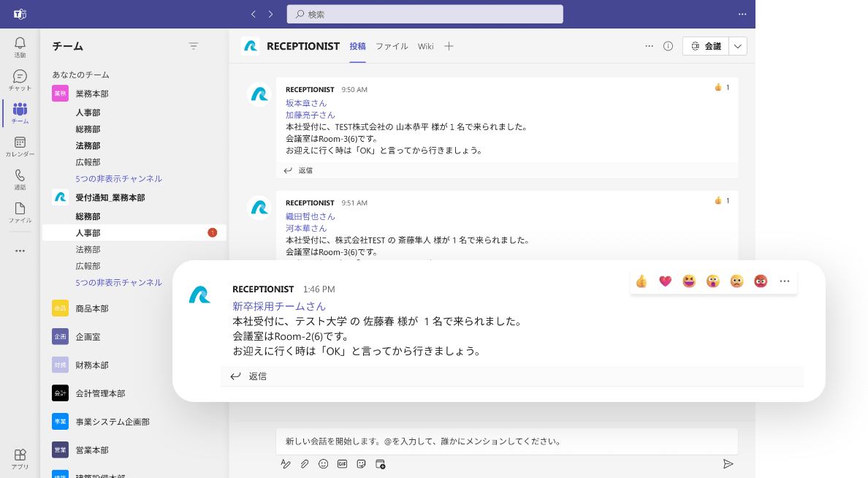
Task: Select the 業務本部 team
Action: (x=92, y=94)
